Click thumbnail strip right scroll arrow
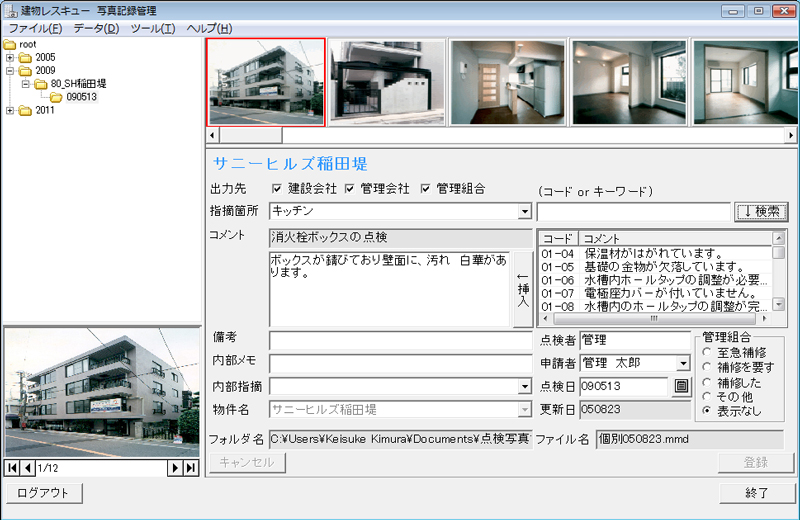The width and height of the screenshot is (800, 520). [790, 135]
